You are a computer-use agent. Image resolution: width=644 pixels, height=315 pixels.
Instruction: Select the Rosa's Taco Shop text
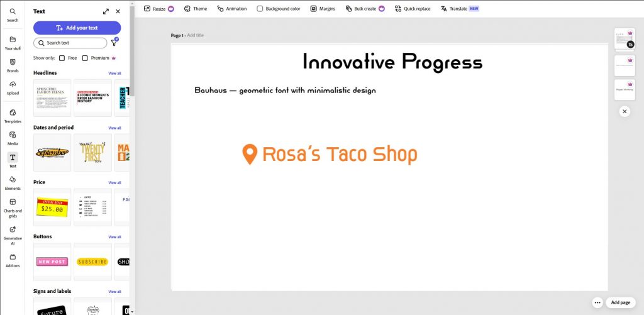(340, 155)
